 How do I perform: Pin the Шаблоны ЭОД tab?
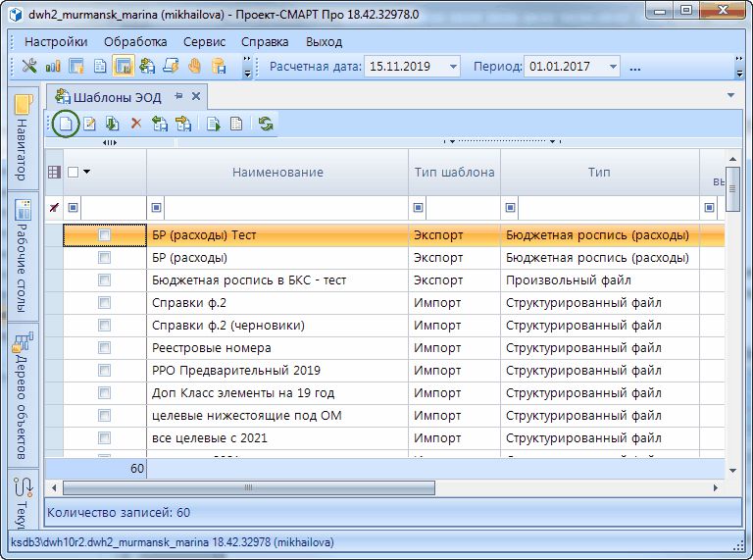tap(178, 96)
